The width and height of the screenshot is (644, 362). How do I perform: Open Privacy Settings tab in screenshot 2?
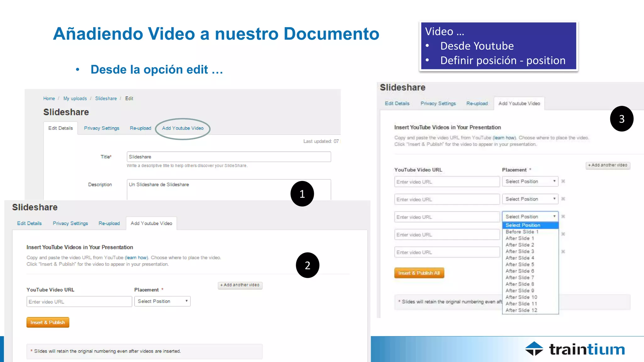pos(70,223)
